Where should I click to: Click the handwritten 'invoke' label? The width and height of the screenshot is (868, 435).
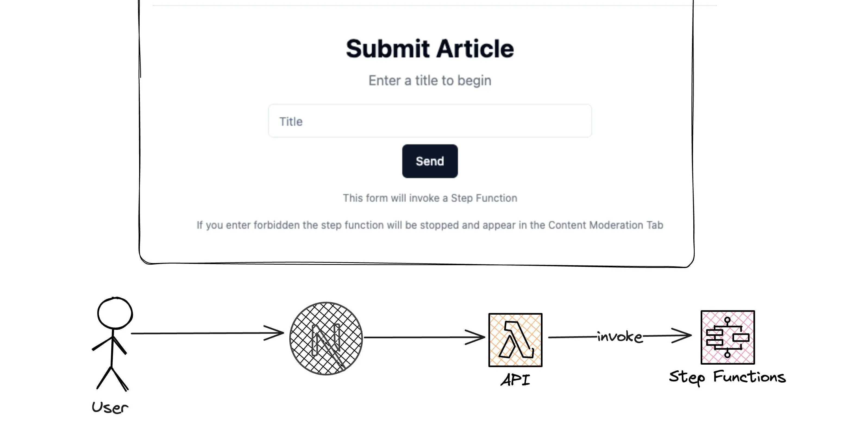click(619, 337)
